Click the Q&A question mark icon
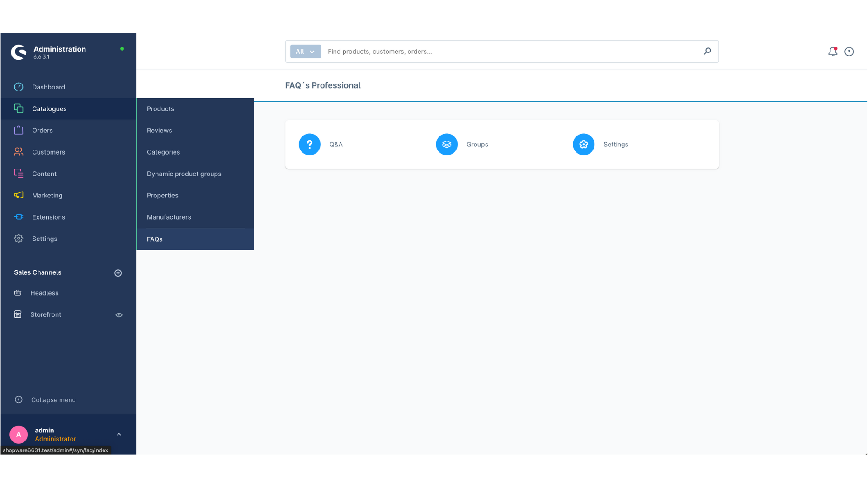 tap(309, 145)
